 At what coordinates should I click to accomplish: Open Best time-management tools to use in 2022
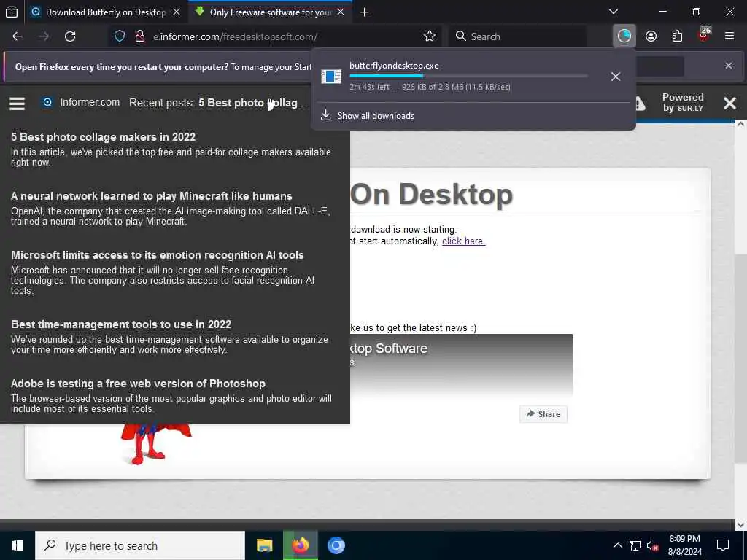[121, 324]
